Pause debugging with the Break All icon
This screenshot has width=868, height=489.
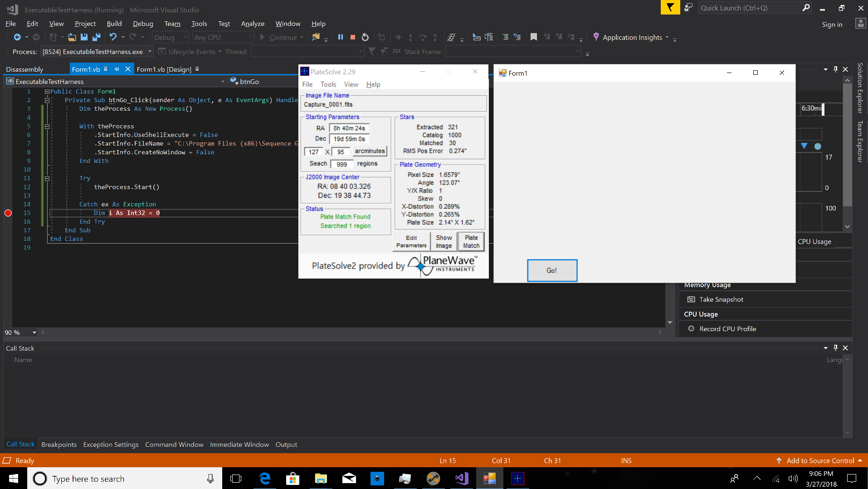coord(341,37)
